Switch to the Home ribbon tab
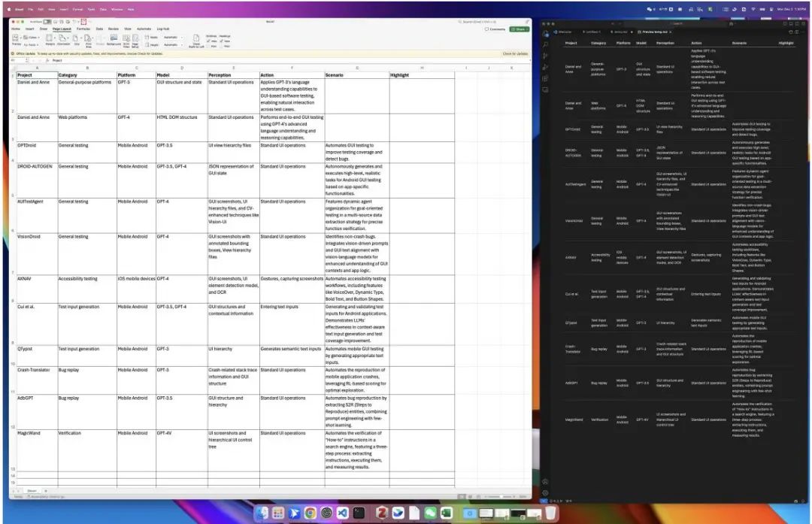 click(16, 29)
